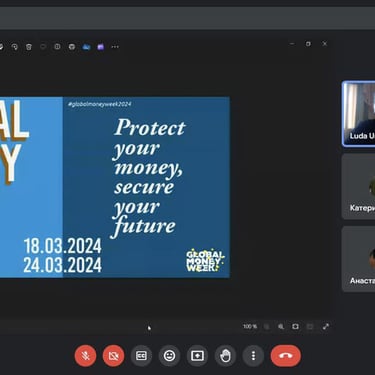
Task: Minimize the Photos viewer window
Action: [292, 44]
